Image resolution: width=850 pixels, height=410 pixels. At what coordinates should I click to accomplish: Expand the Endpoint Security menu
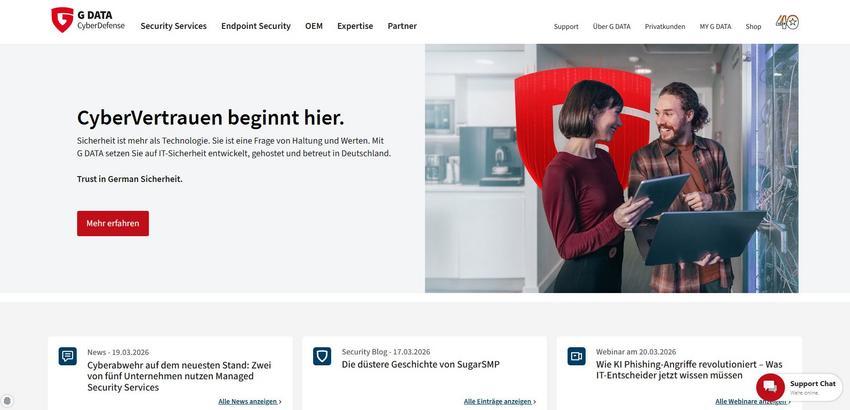pyautogui.click(x=256, y=26)
